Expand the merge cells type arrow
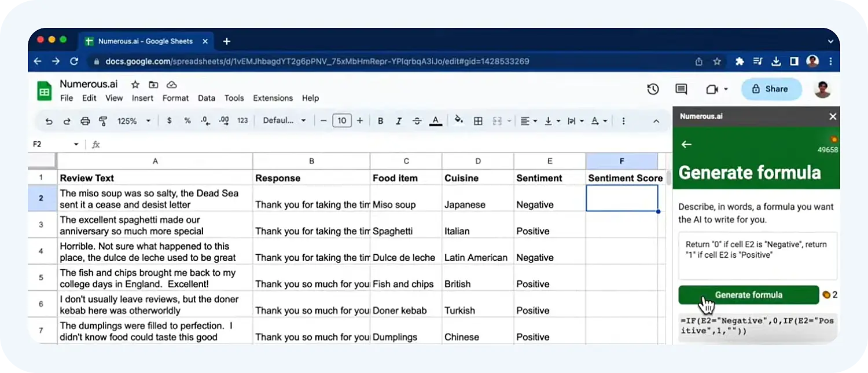 tap(509, 121)
